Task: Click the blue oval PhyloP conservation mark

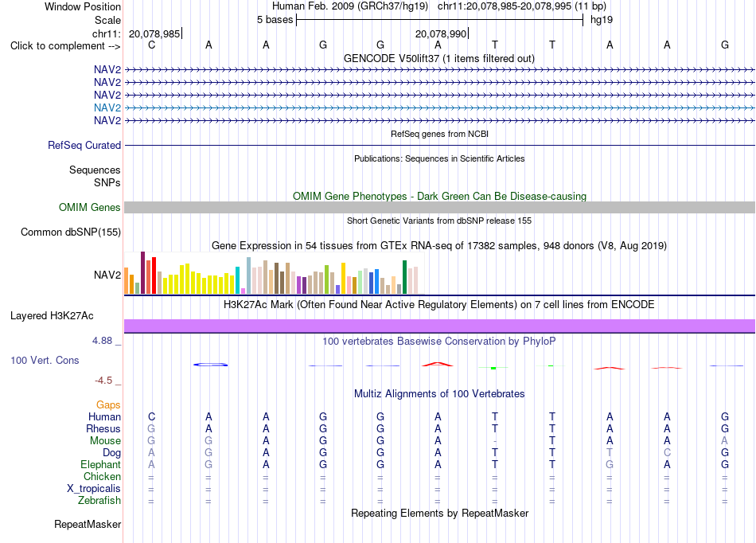Action: [x=211, y=365]
